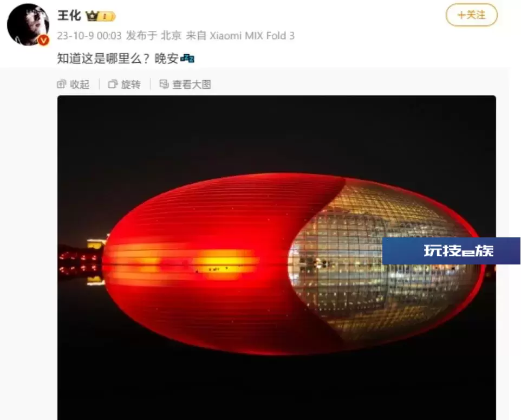Click the Xiaomi MIX Fold 3 source link
Image resolution: width=521 pixels, height=420 pixels.
tap(252, 36)
